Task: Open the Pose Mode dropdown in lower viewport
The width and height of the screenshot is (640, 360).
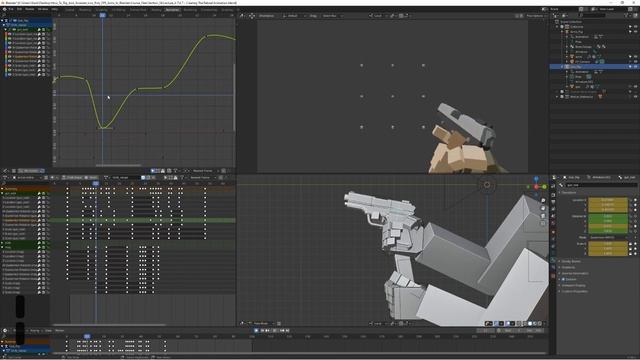Action: coord(261,323)
